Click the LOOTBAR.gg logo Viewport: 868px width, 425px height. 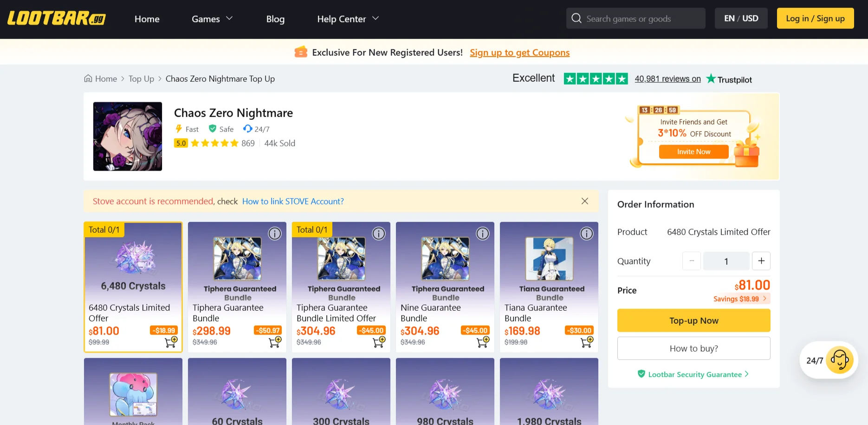[x=56, y=19]
